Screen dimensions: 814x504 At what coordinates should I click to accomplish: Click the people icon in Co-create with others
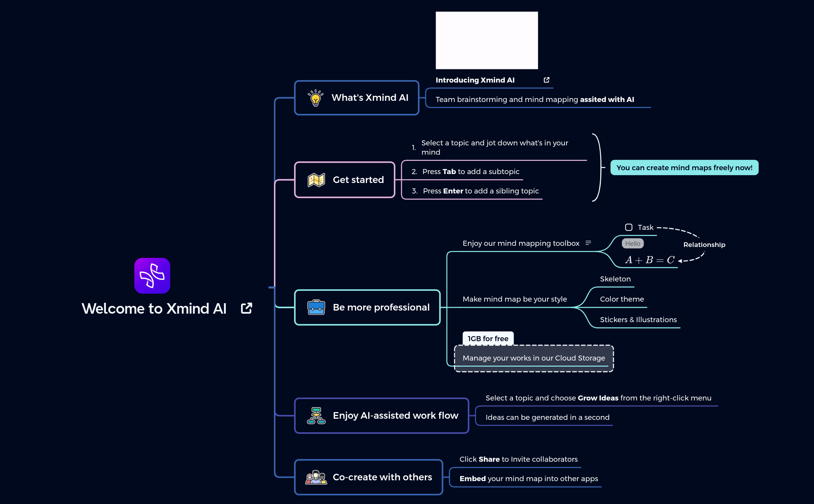(316, 477)
